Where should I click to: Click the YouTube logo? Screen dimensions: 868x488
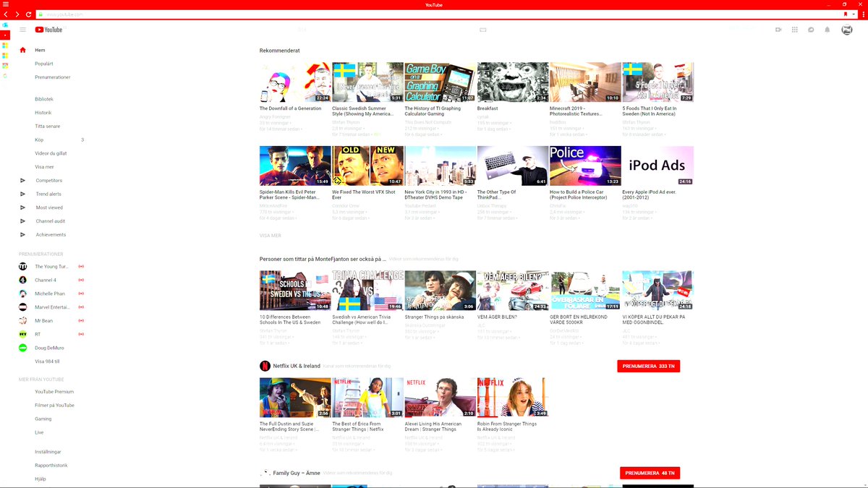(48, 30)
